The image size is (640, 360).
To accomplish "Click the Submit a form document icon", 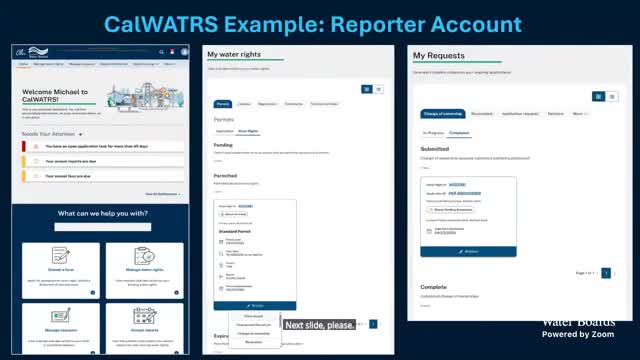I will (60, 256).
